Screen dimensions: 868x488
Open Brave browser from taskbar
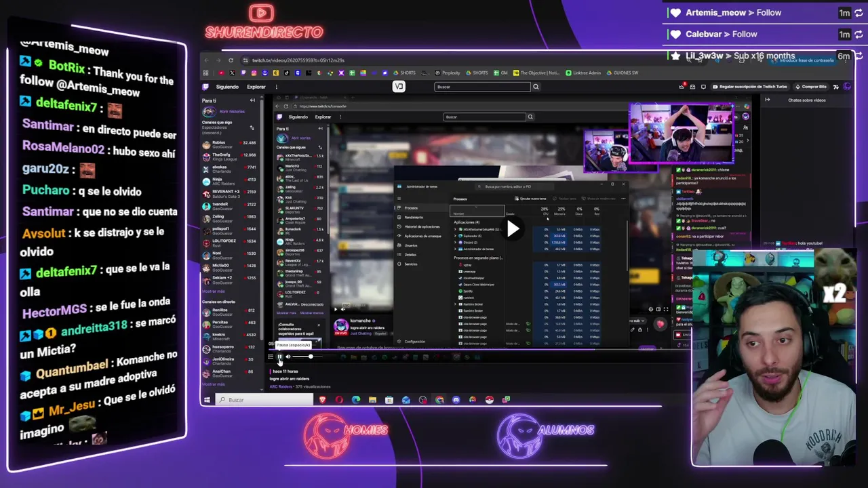tap(323, 400)
